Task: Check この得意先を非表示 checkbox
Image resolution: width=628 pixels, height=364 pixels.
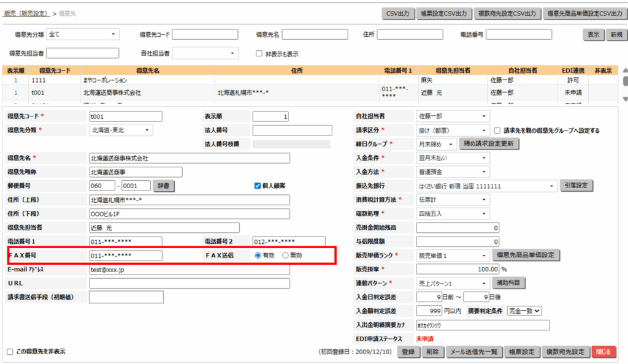Action: tap(10, 352)
